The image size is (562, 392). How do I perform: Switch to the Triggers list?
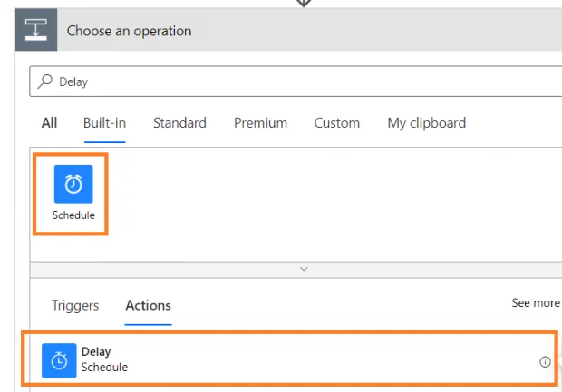click(x=75, y=305)
